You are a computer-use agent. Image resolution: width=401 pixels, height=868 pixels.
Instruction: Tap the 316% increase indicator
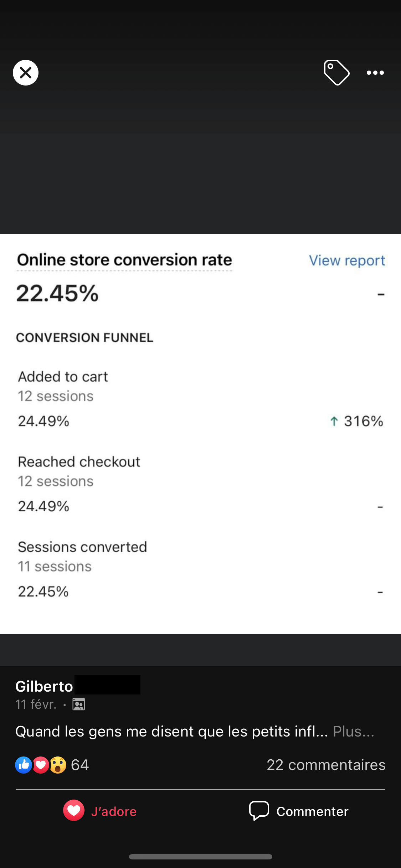[x=356, y=421]
